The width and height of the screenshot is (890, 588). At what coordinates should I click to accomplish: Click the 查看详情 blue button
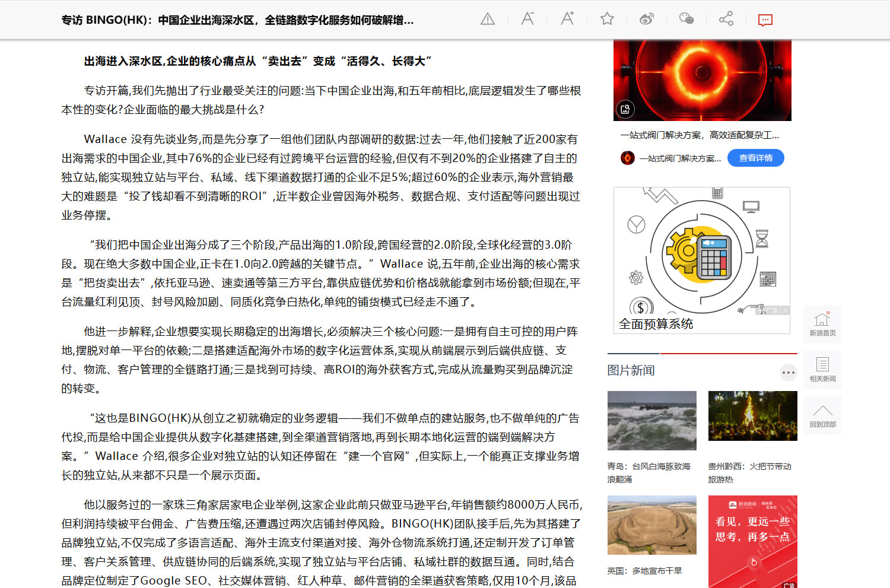click(x=755, y=158)
